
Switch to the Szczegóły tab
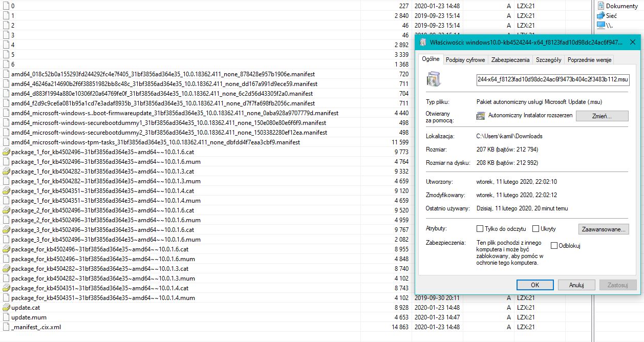click(548, 60)
